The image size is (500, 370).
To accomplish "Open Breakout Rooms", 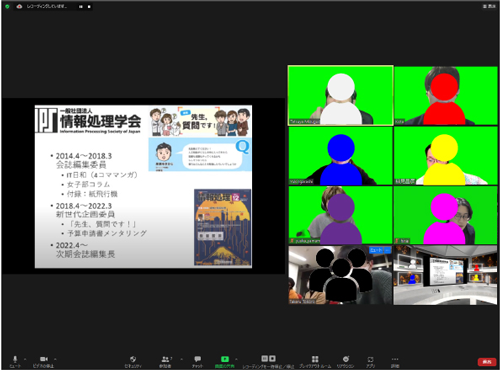I will 315,361.
